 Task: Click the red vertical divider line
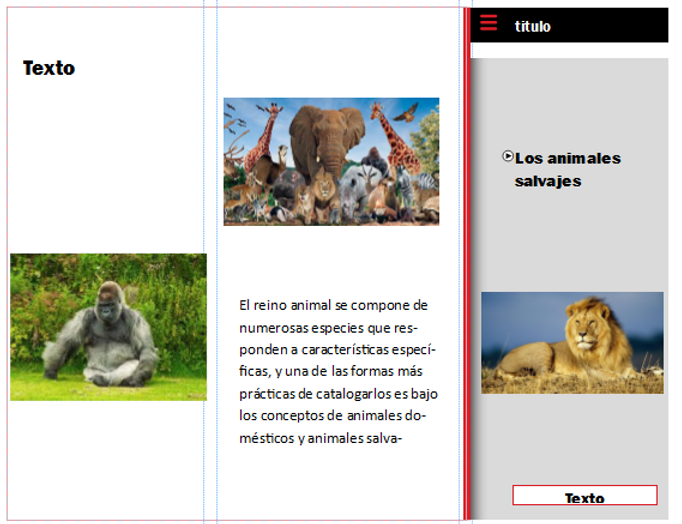coord(467,264)
